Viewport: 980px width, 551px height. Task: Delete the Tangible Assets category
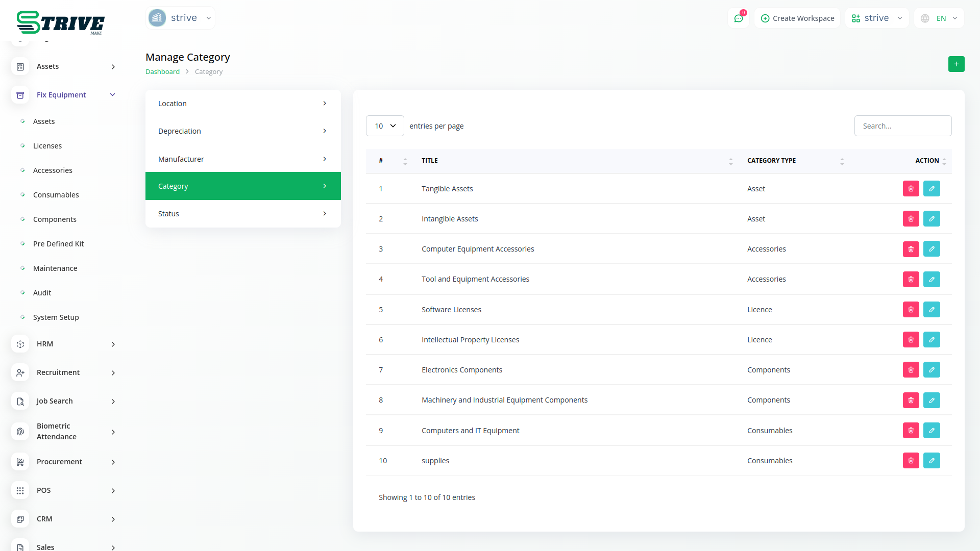coord(911,189)
